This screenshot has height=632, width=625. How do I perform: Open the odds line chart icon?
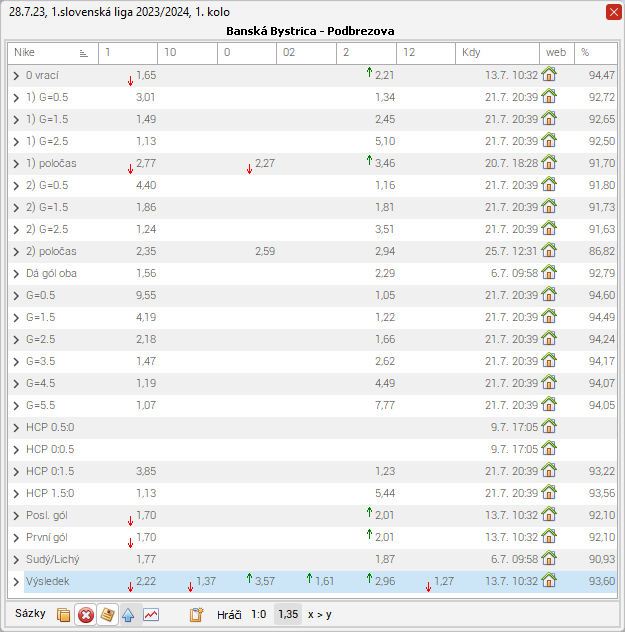click(151, 615)
